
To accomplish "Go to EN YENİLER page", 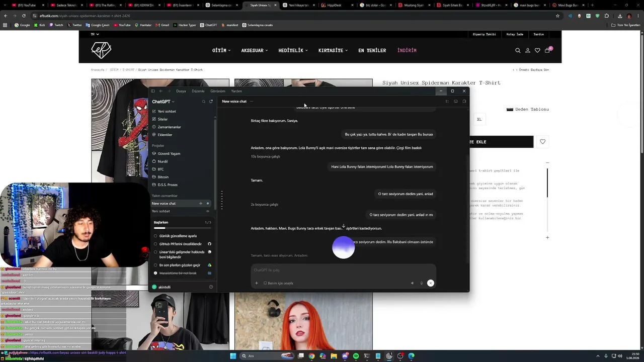I will pyautogui.click(x=372, y=50).
